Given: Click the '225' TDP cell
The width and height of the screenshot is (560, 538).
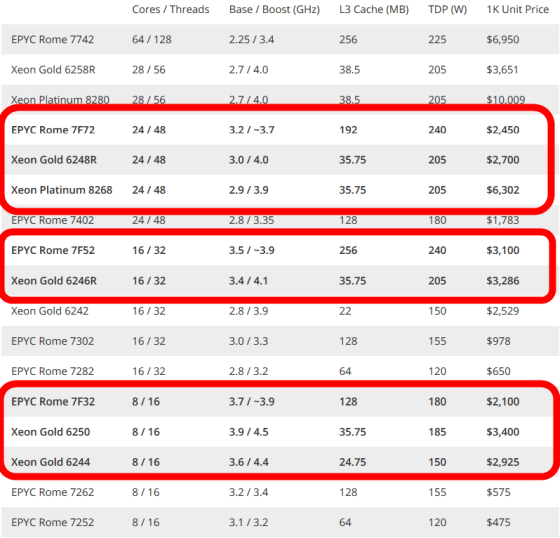Looking at the screenshot, I should (437, 39).
